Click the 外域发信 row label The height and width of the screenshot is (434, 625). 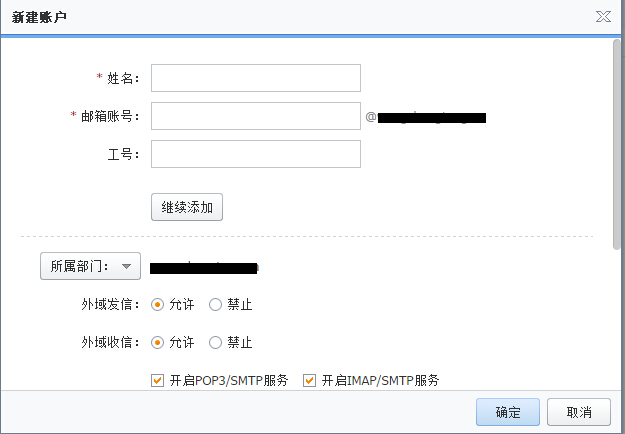(x=109, y=304)
